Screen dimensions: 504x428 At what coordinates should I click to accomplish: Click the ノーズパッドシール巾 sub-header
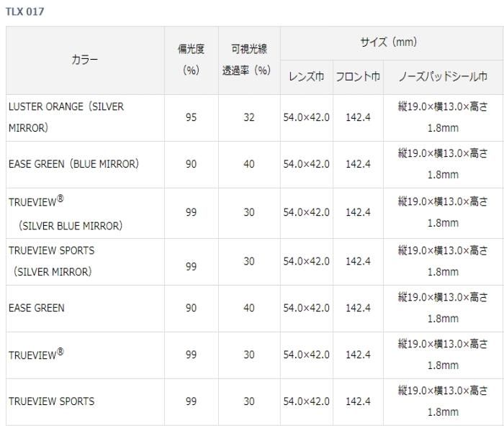(x=443, y=76)
